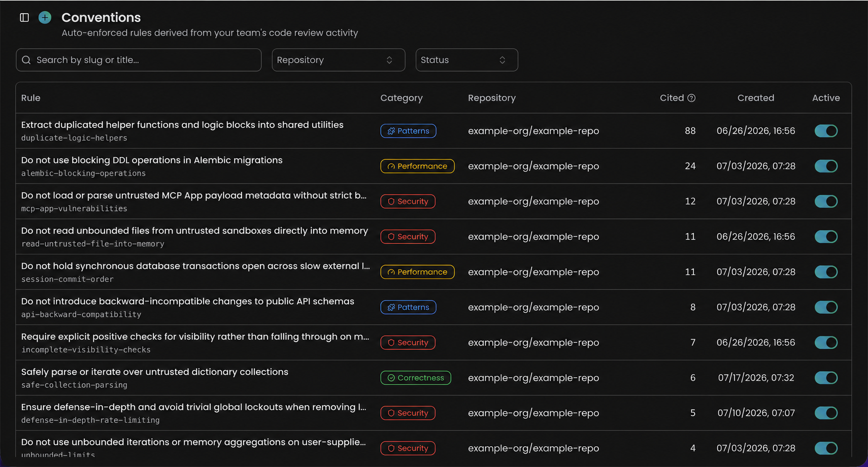Viewport: 868px width, 467px height.
Task: Click the Repository column header
Action: (x=492, y=98)
